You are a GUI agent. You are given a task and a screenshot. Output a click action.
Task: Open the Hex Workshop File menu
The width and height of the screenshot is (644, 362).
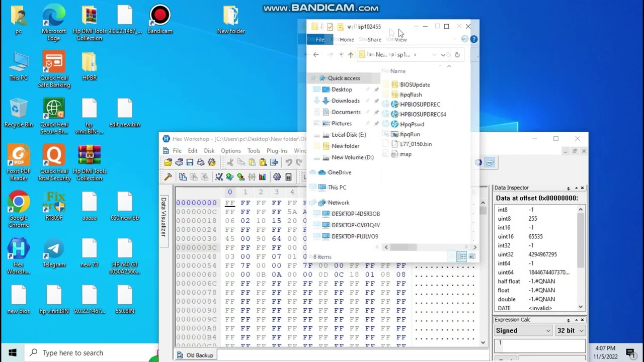(x=177, y=151)
